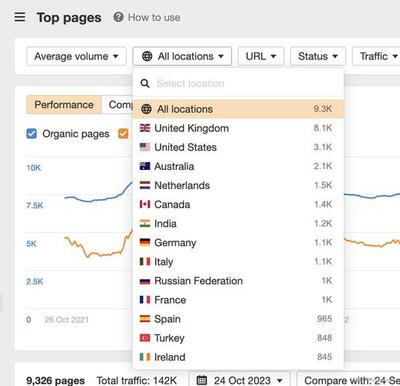Open the Traffic filter dropdown
The image size is (400, 386).
click(376, 56)
